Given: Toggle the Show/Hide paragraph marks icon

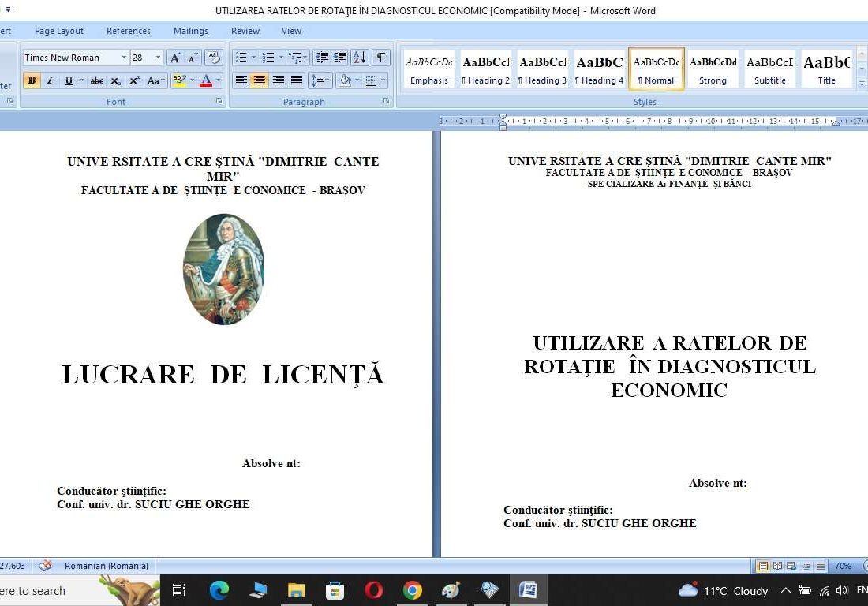Looking at the screenshot, I should click(381, 58).
